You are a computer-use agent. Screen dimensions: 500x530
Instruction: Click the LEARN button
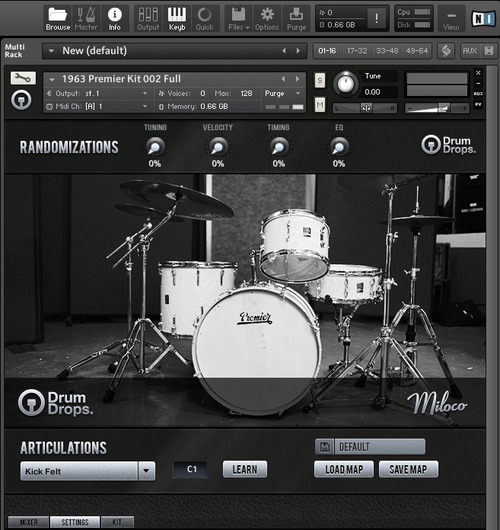click(245, 469)
